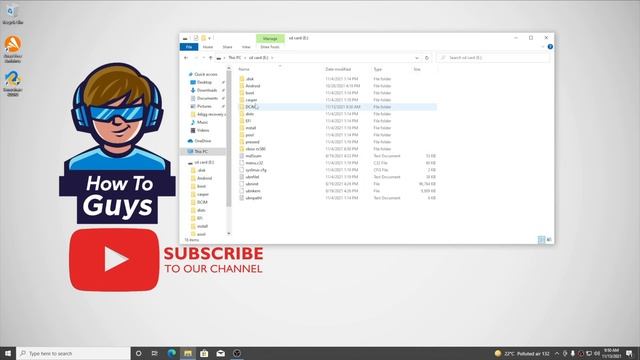Open OneDrive in navigation pane
This screenshot has width=640, height=360.
coord(202,141)
